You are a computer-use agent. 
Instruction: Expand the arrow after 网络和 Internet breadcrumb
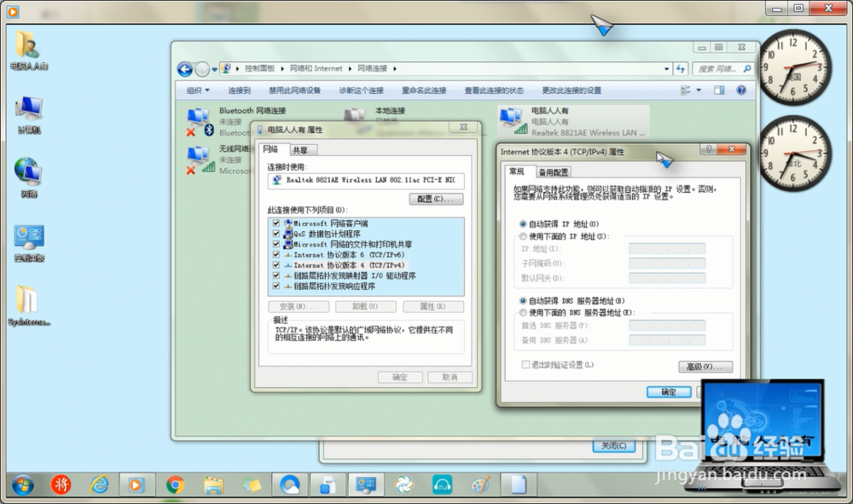[350, 68]
